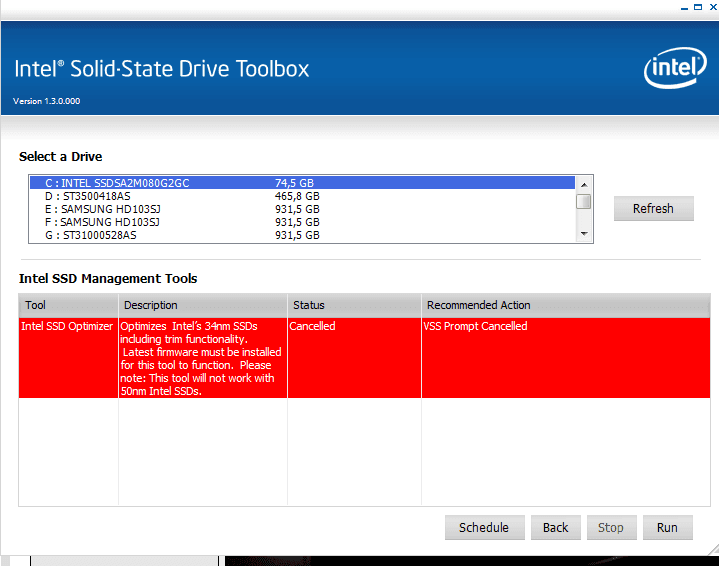Go Back to previous screen

tap(555, 527)
